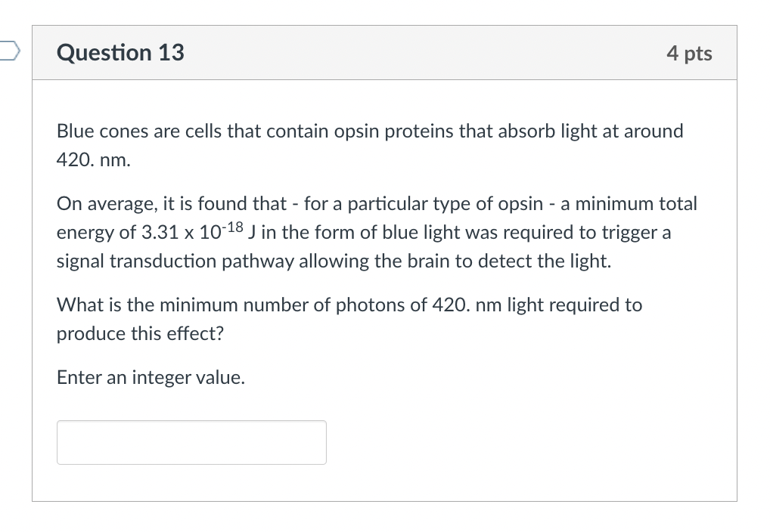Click the value '3.31 x 10' in the text
This screenshot has width=770, height=532.
pos(182,233)
